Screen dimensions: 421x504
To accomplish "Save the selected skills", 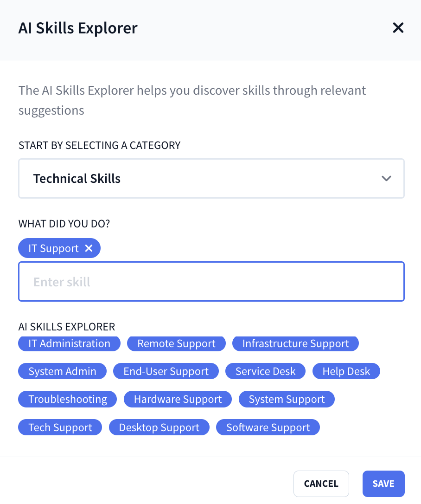I will 383,483.
